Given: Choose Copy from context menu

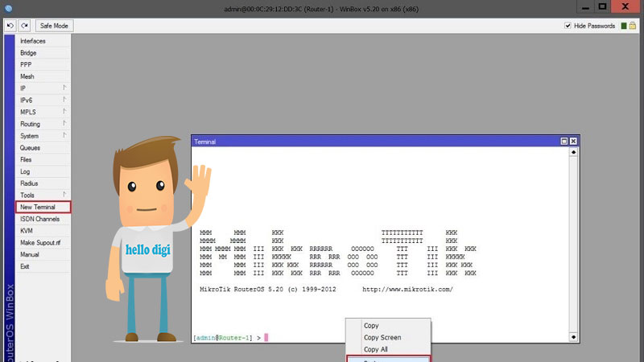Looking at the screenshot, I should pyautogui.click(x=388, y=326).
